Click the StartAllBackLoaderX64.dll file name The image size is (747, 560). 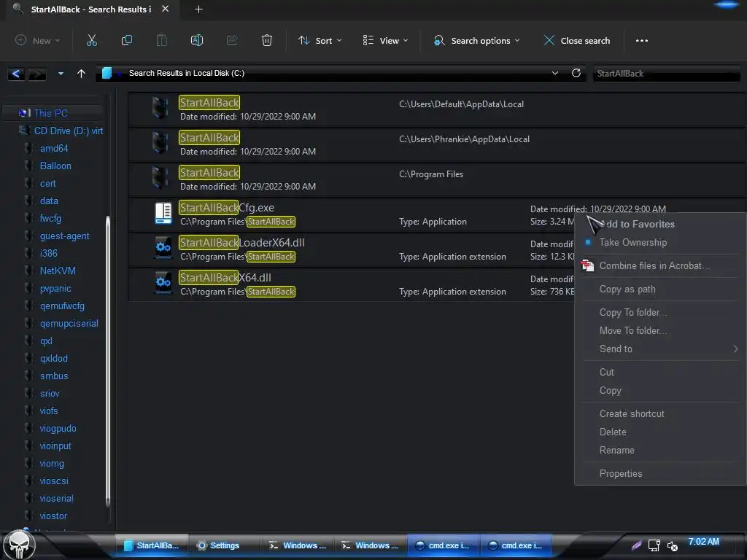tap(242, 242)
